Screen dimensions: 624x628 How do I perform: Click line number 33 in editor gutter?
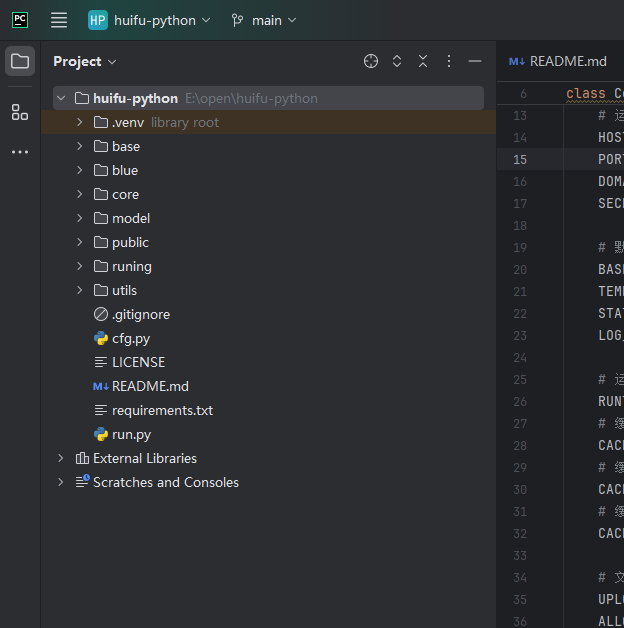(x=520, y=556)
